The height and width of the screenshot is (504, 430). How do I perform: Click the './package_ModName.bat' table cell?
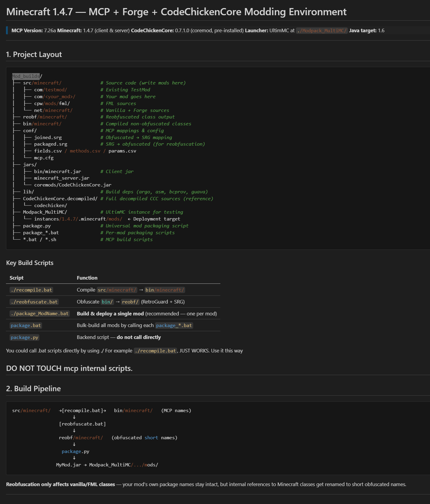(x=40, y=314)
